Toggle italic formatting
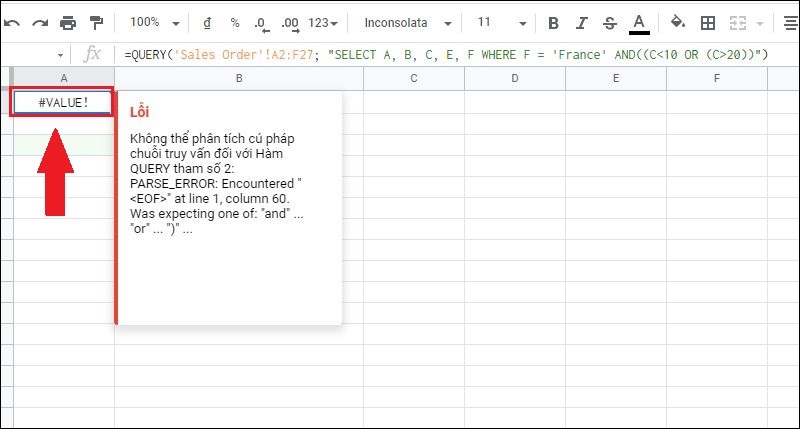Viewport: 800px width, 429px height. pos(581,23)
